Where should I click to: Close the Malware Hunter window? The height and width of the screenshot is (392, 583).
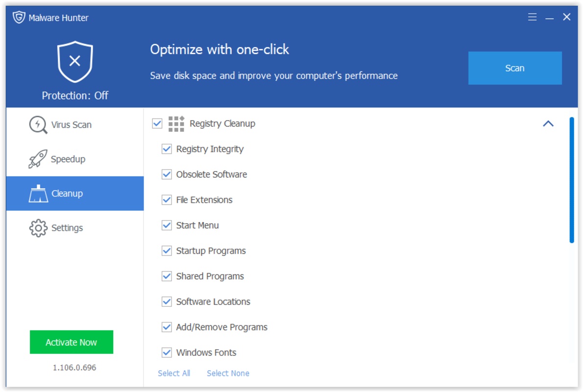[x=567, y=17]
